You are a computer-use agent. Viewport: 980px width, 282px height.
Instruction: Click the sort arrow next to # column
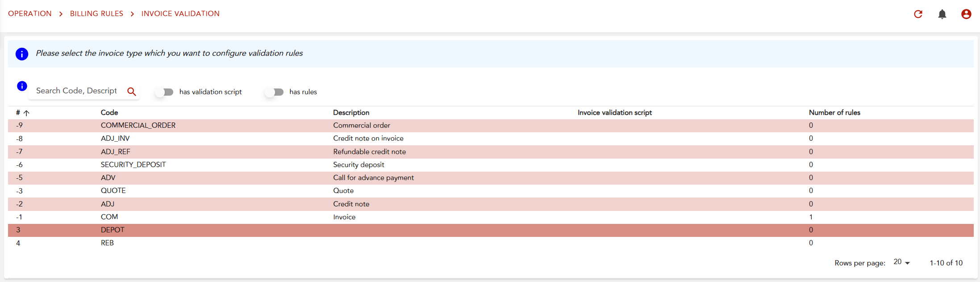pos(27,113)
